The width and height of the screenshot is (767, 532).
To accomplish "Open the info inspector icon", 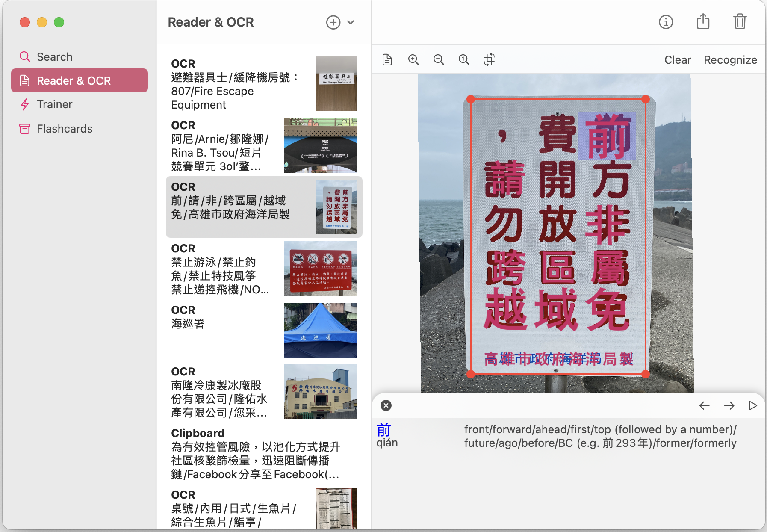I will coord(666,22).
